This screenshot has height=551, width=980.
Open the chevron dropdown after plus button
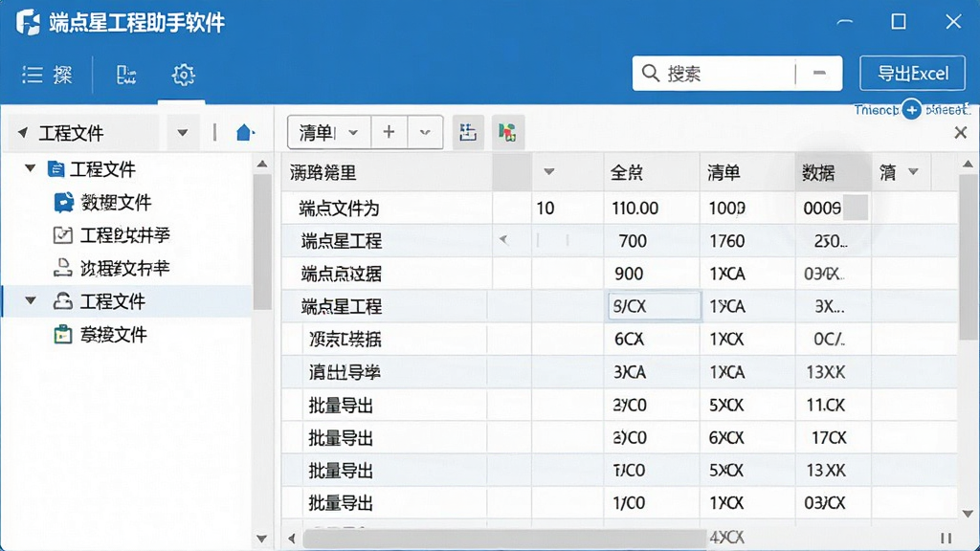tap(425, 132)
